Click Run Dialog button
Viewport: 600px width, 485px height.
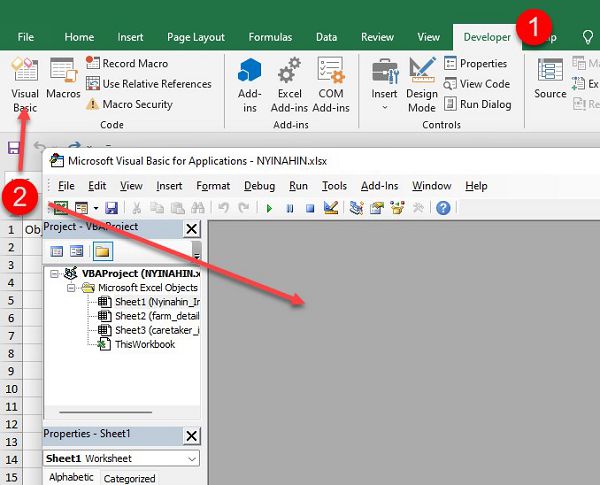[x=478, y=104]
